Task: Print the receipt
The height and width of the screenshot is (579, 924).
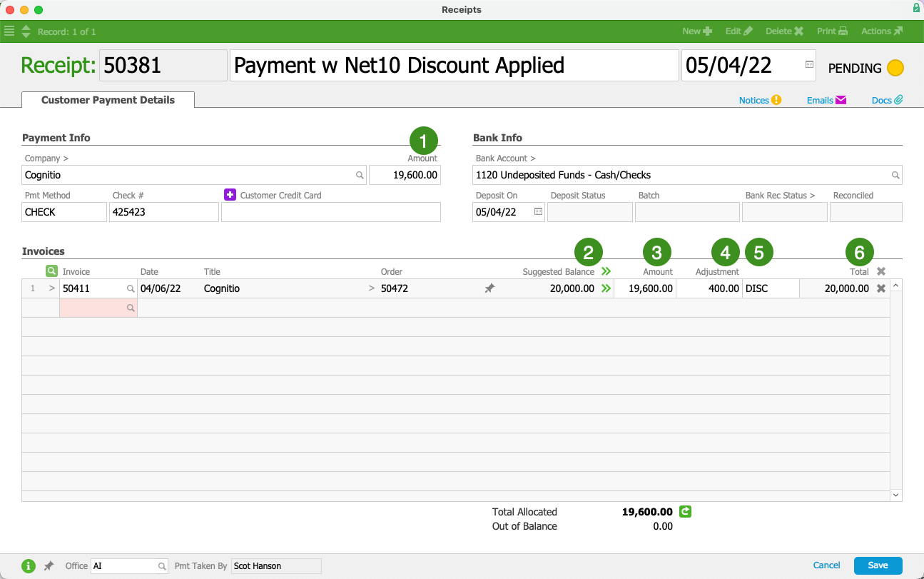Action: pos(833,31)
